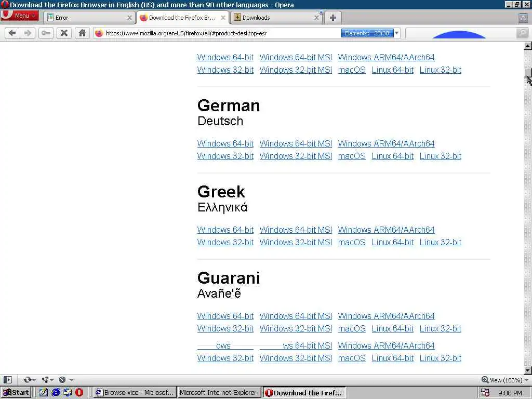Open the address bar history dropdown
This screenshot has width=532, height=399.
coord(396,33)
